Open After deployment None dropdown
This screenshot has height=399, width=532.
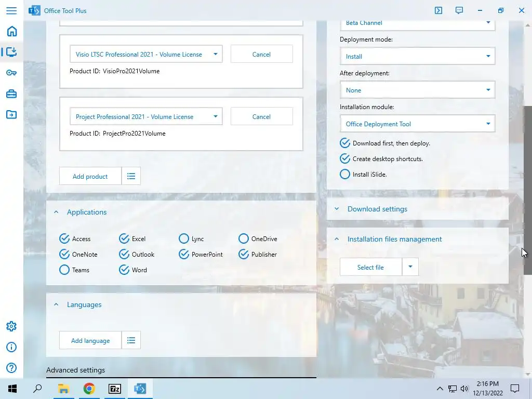coord(417,90)
